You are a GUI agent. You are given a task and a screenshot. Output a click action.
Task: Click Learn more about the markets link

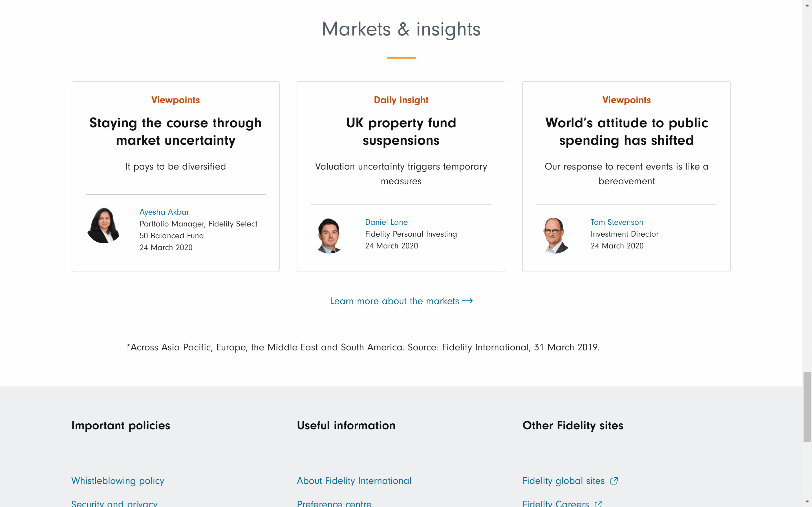394,301
